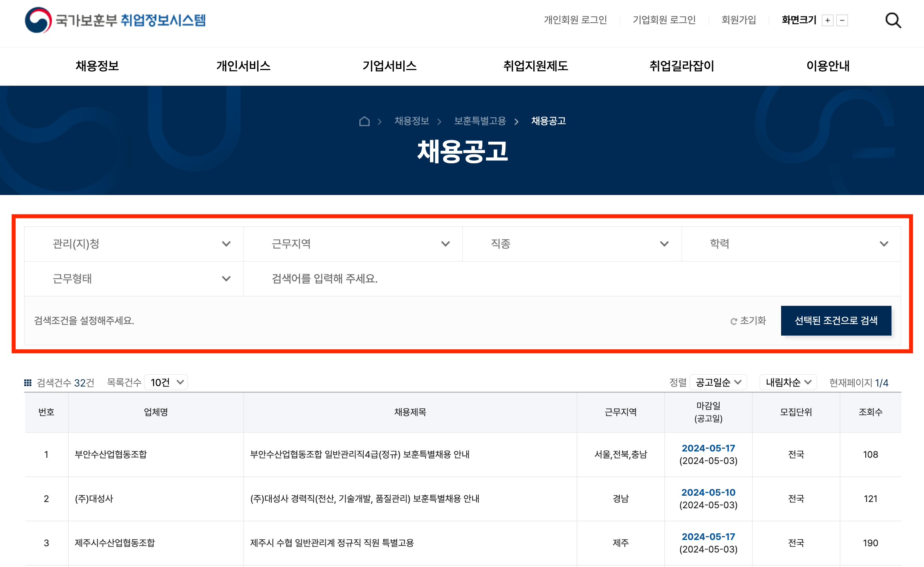Screen dimensions: 924x567
Task: Click the 검색어를 입력해 주세요 input field
Action: click(572, 279)
